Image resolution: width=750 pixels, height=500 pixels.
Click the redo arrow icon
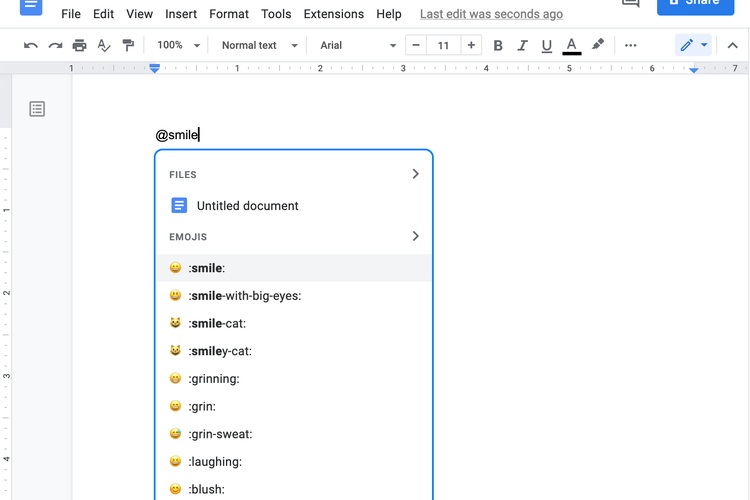coord(55,45)
